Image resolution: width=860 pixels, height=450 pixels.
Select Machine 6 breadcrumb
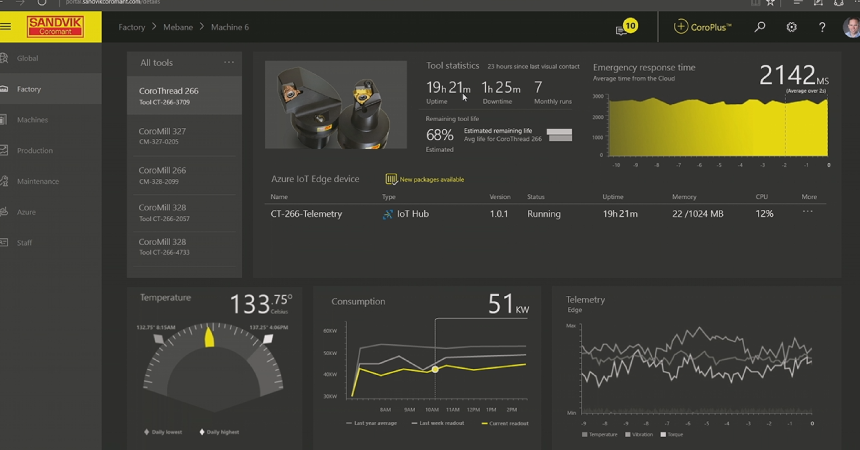coord(230,27)
